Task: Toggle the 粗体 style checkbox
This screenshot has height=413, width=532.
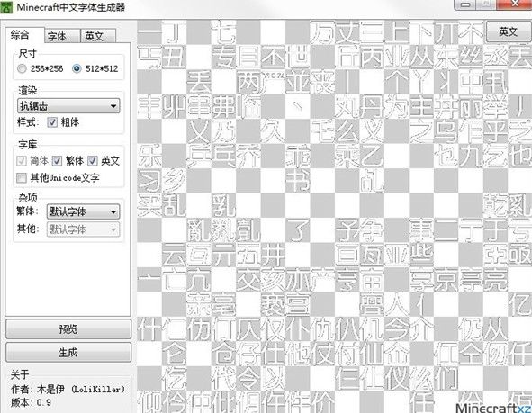Action: coord(52,122)
